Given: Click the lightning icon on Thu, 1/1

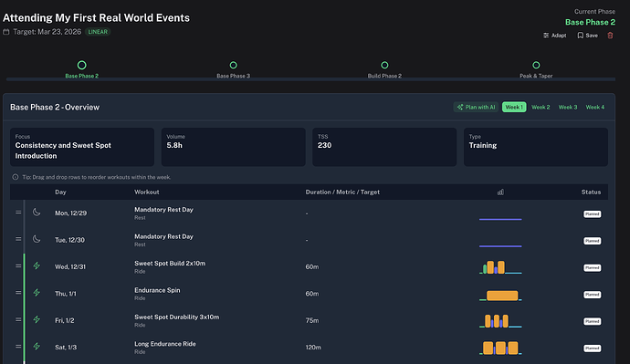Looking at the screenshot, I should (x=37, y=293).
